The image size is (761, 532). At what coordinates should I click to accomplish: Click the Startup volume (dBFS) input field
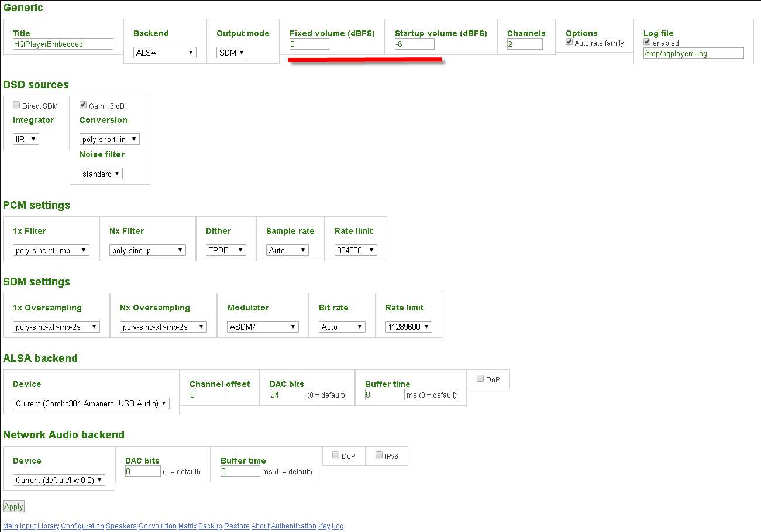coord(415,44)
